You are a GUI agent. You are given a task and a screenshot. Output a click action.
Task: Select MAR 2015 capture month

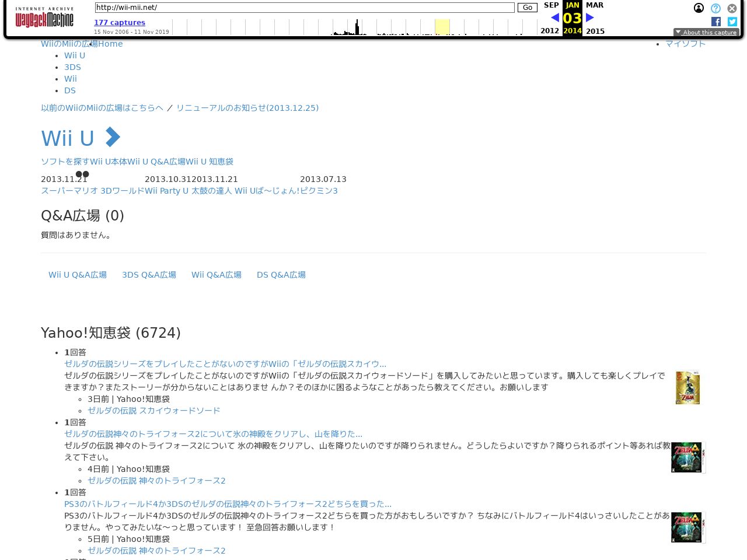595,17
